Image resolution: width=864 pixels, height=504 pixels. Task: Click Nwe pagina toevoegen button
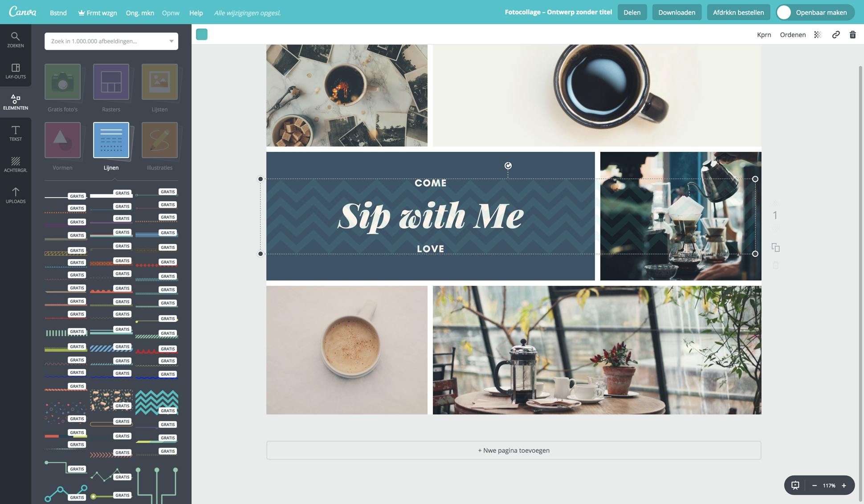(x=514, y=450)
